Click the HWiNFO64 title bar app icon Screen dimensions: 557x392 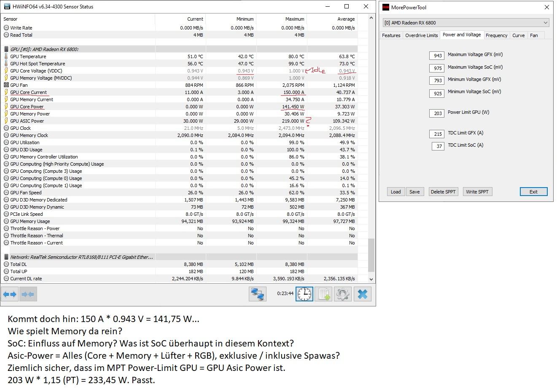[7, 7]
